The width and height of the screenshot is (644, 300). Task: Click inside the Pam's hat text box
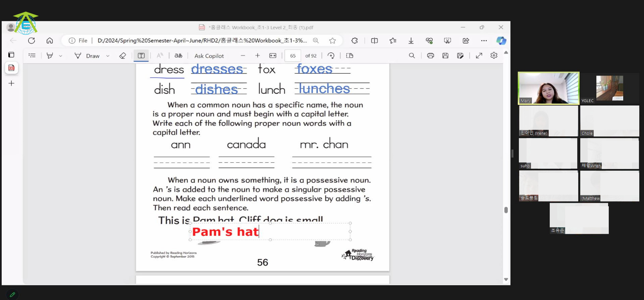[270, 231]
